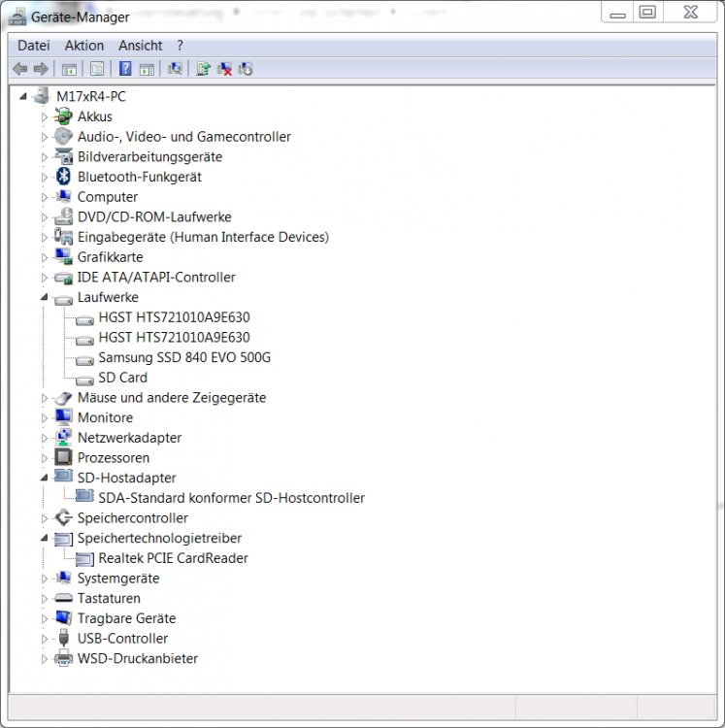Collapse the SD-Hostadapter category
Viewport: 725px width, 728px height.
pyautogui.click(x=44, y=478)
